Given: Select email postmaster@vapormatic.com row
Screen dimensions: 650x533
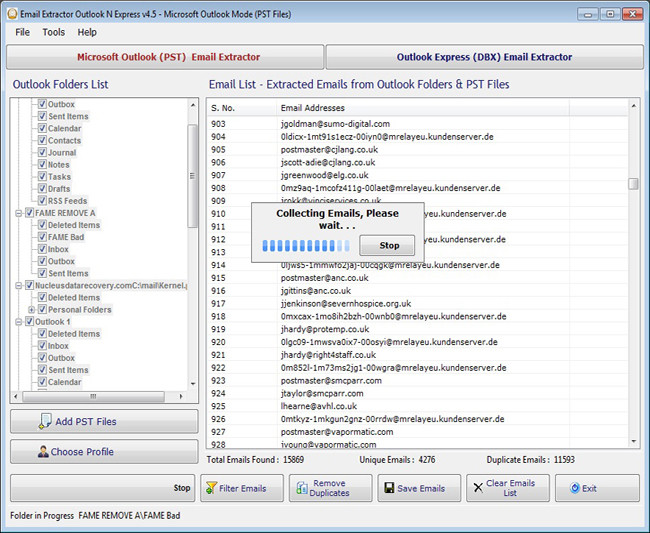Looking at the screenshot, I should point(417,432).
